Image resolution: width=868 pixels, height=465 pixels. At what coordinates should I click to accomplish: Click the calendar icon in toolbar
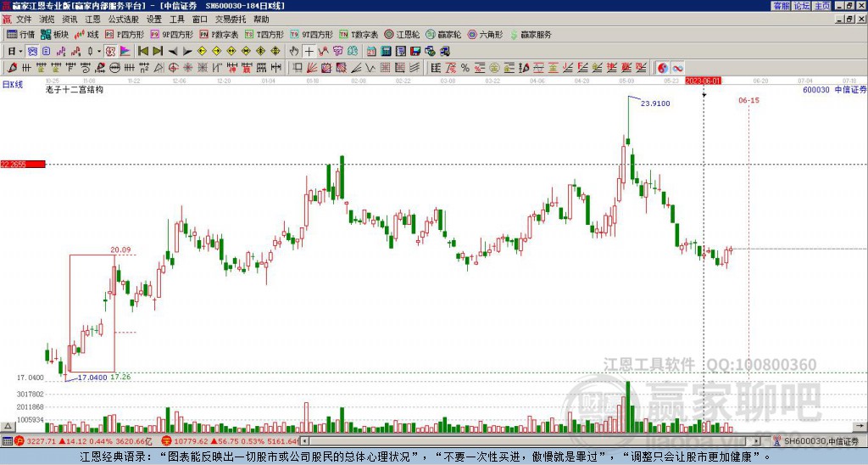tap(371, 52)
